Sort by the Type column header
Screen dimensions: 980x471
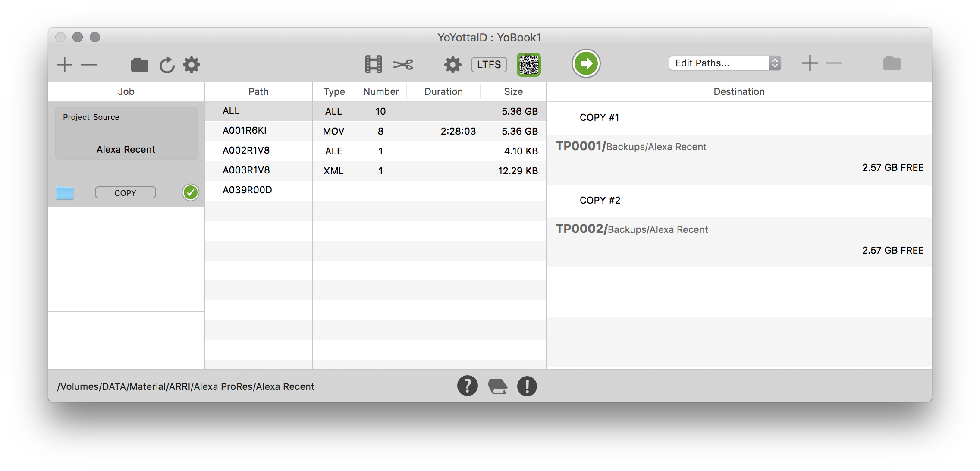[334, 91]
